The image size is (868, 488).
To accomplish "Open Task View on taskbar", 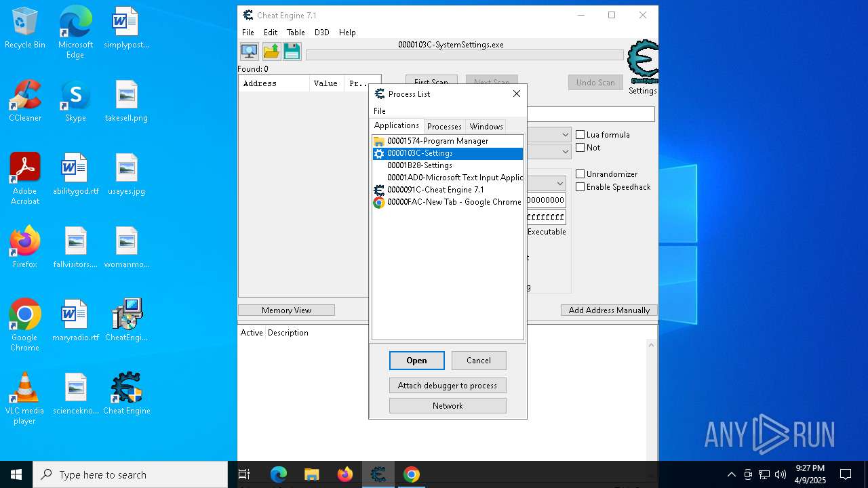I will (244, 474).
